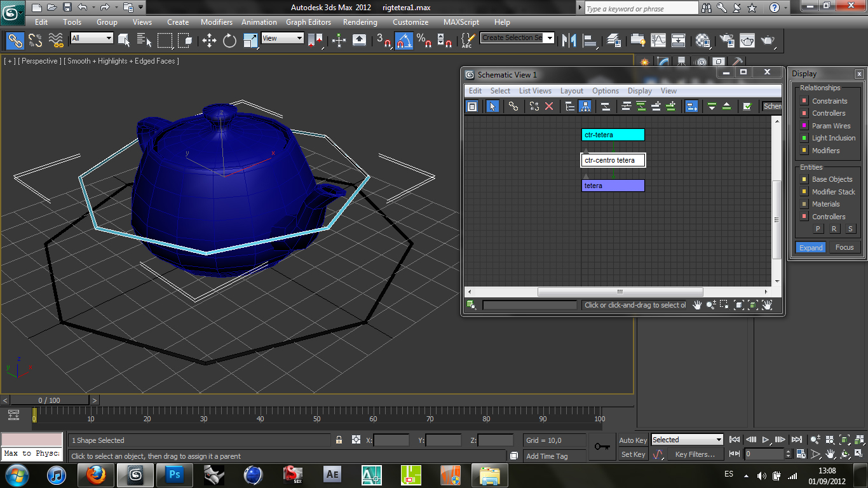Click the Key Filters button

pos(695,454)
